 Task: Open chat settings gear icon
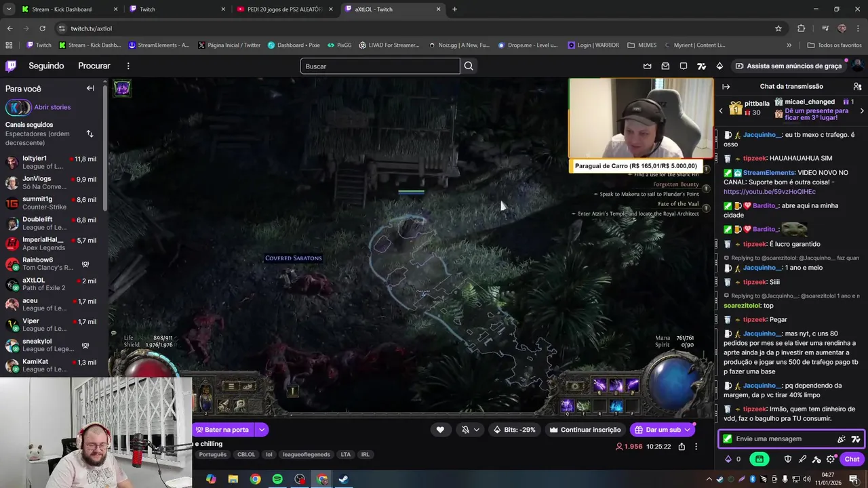pyautogui.click(x=831, y=459)
